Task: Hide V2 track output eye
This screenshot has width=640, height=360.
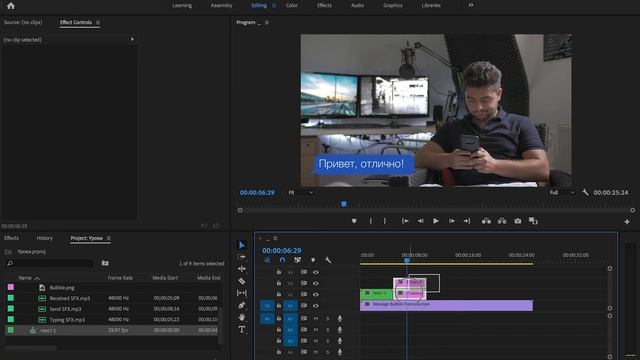Action: click(316, 294)
